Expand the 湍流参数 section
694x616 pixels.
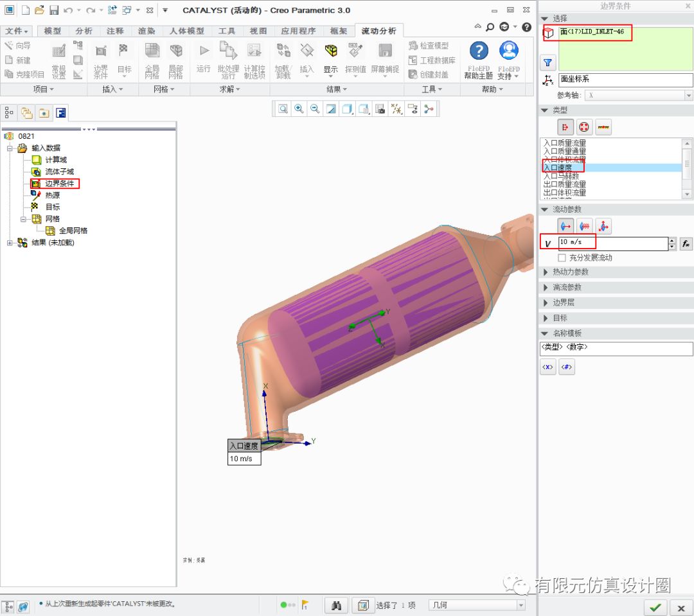(567, 287)
